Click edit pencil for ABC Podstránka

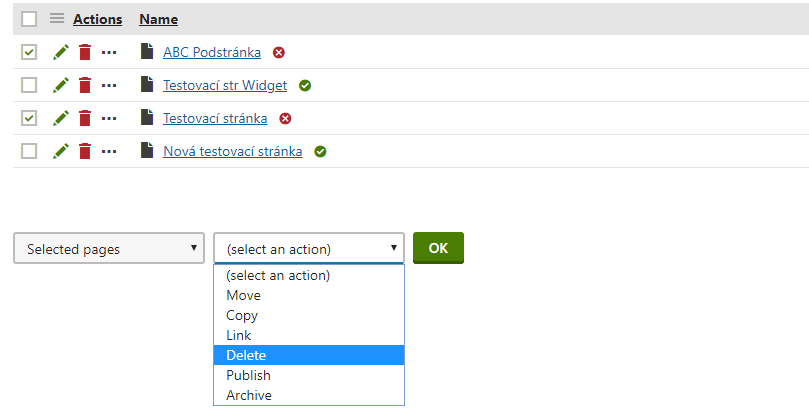click(61, 52)
